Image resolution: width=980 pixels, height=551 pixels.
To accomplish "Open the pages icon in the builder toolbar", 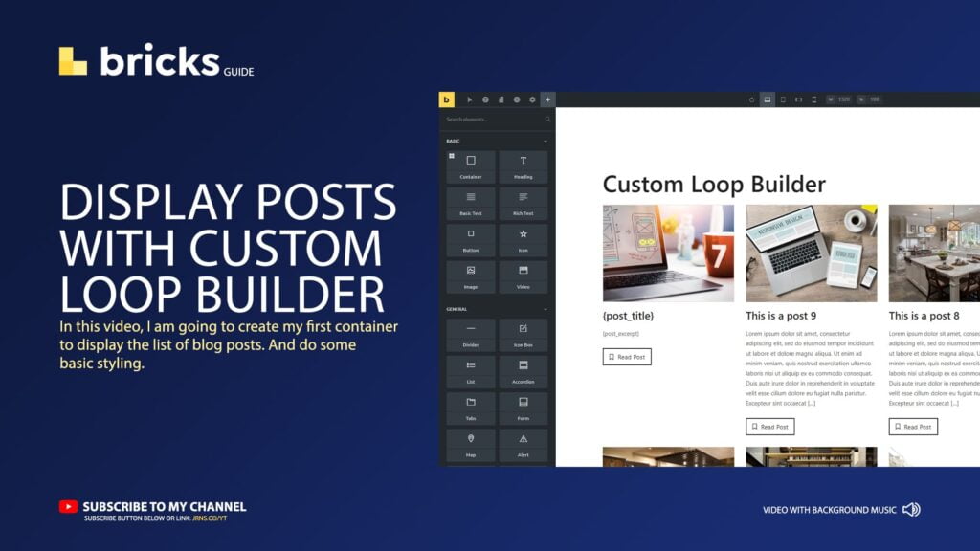I will 501,99.
